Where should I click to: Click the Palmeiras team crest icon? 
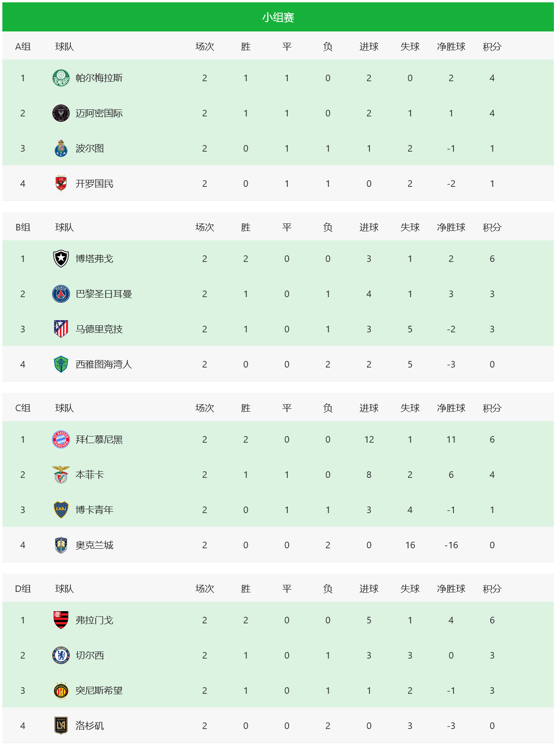click(61, 78)
